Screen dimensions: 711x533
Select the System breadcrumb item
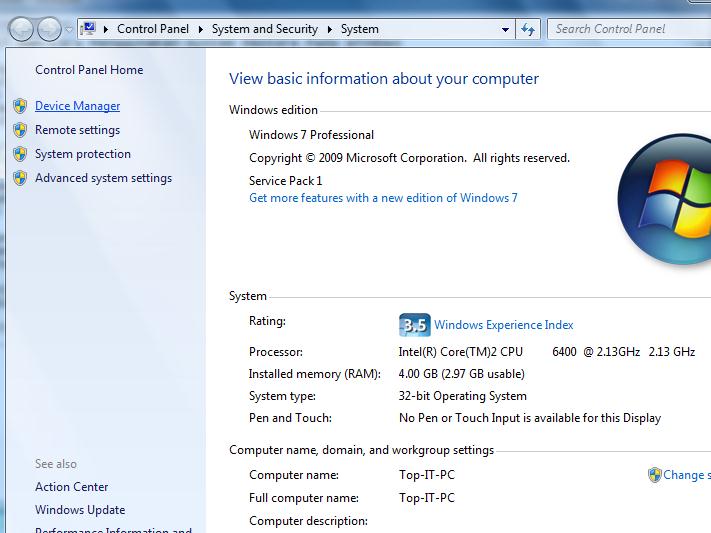pos(360,29)
